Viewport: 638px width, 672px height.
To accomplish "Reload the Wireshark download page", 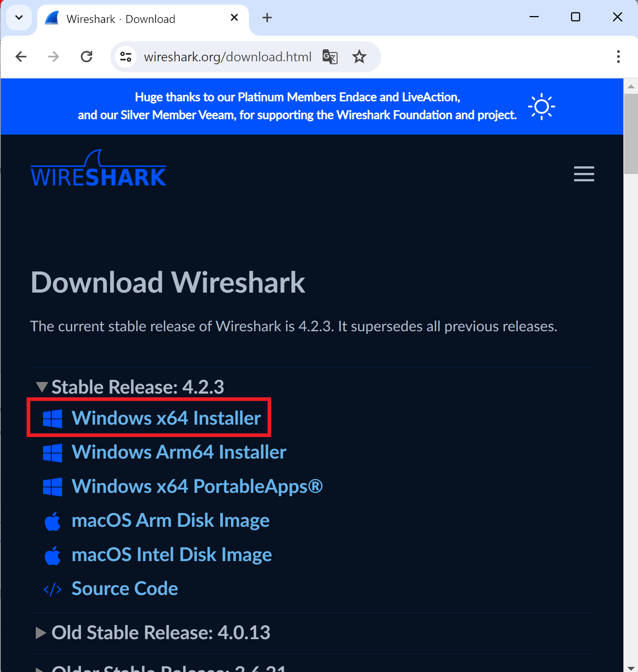I will 87,57.
